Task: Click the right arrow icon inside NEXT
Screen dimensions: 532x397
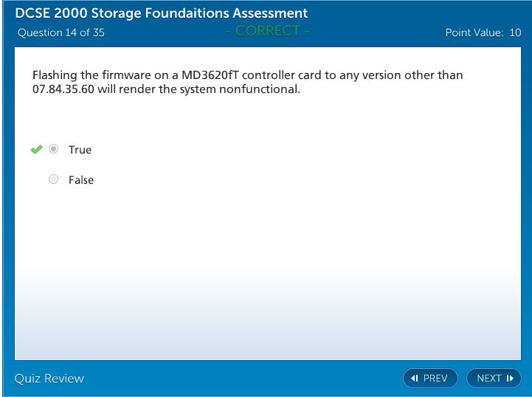Action: tap(509, 379)
